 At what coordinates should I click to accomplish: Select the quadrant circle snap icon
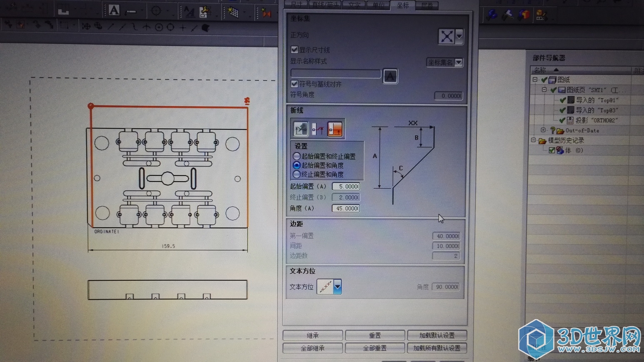pos(170,27)
